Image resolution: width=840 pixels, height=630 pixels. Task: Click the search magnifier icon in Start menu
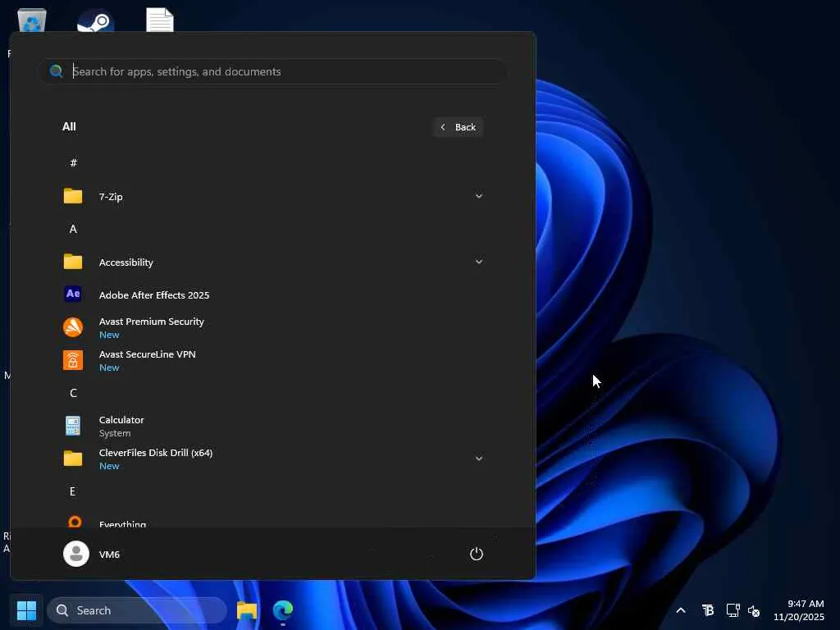click(x=57, y=71)
